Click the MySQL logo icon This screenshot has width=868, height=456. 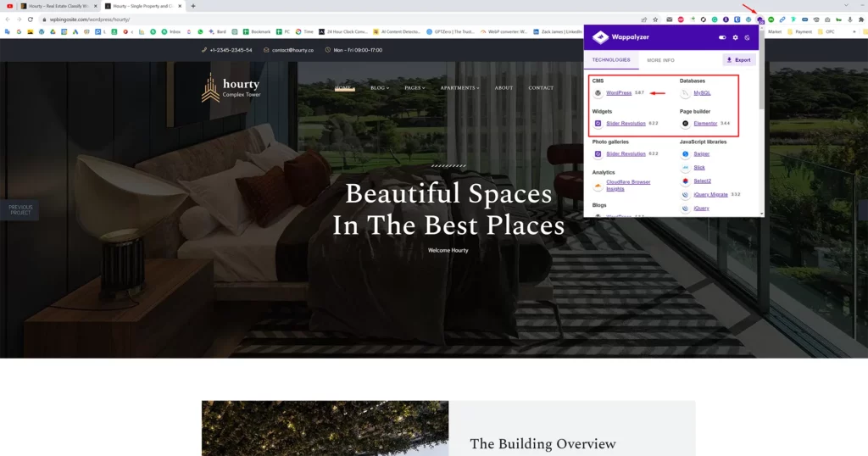click(x=685, y=93)
